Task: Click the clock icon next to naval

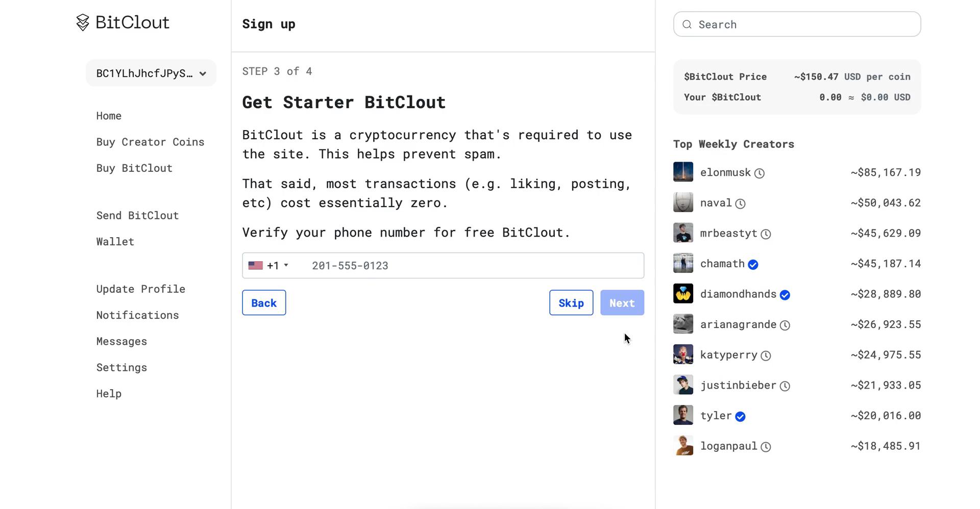Action: point(741,203)
